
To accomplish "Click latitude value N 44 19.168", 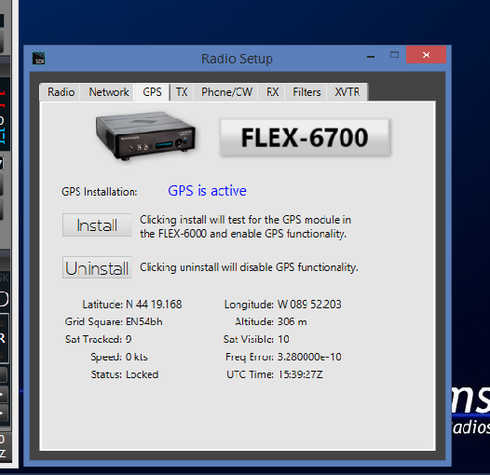I will point(154,304).
